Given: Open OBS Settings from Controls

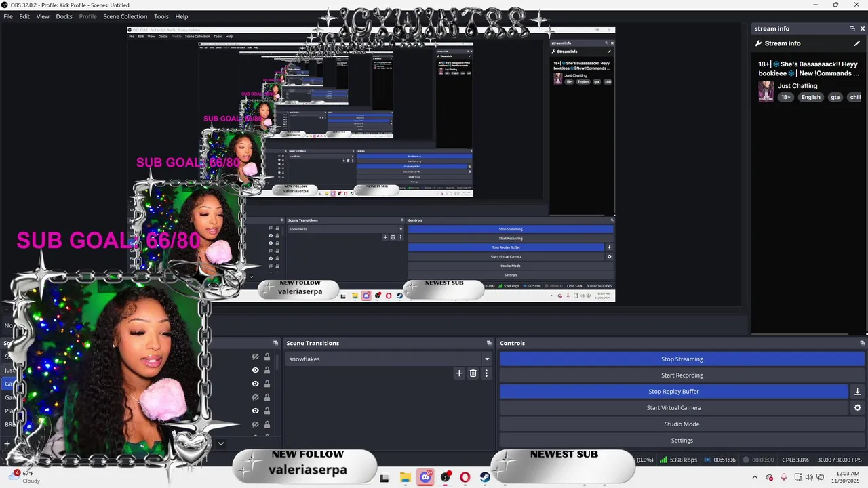Looking at the screenshot, I should [682, 441].
